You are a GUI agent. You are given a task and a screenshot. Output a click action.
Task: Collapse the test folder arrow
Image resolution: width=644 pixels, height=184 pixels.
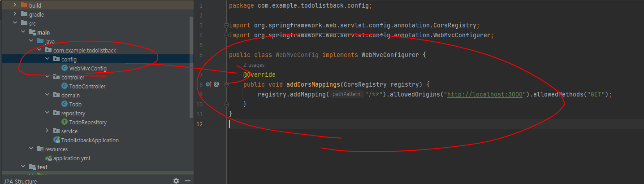[23, 167]
